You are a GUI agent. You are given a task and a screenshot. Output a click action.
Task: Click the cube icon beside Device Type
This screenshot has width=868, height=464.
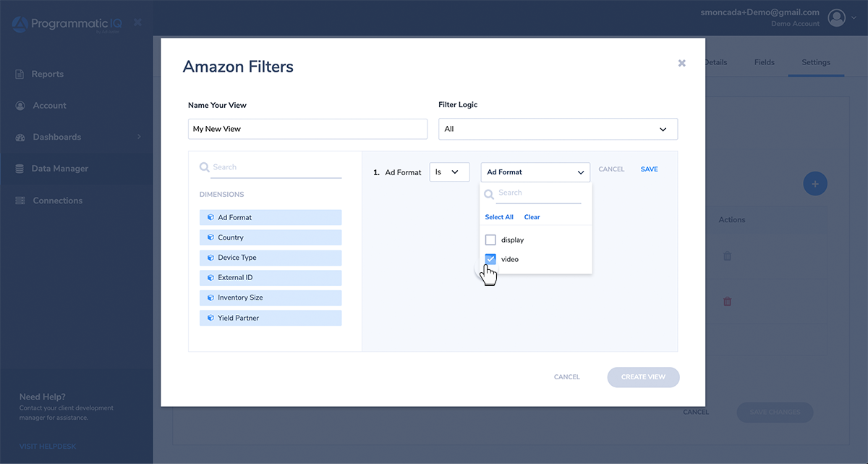[x=210, y=258]
